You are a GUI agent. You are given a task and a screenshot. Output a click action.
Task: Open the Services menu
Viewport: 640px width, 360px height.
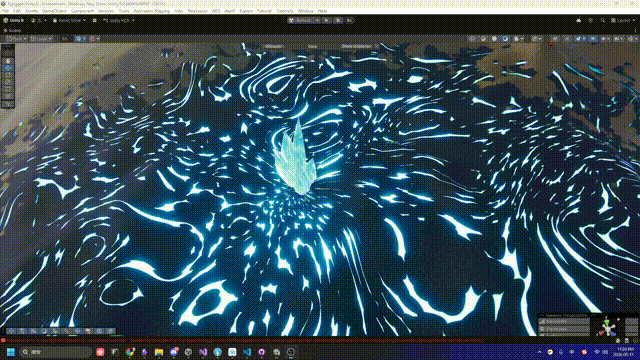tap(106, 11)
